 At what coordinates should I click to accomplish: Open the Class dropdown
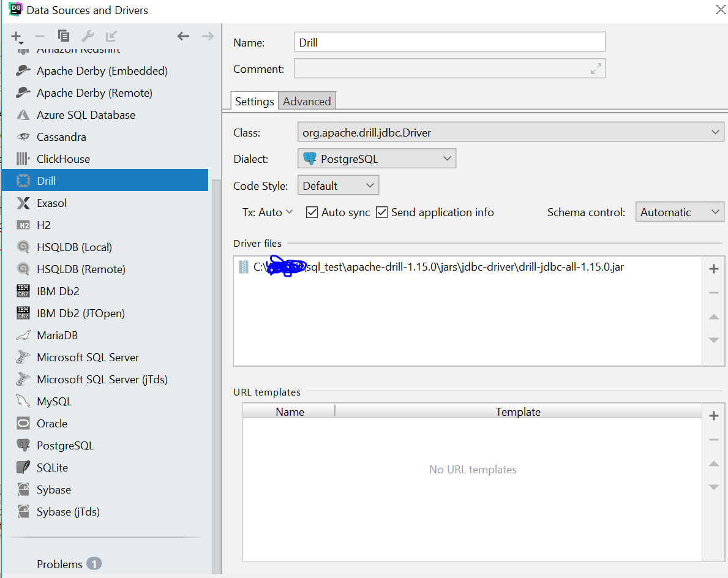(x=510, y=132)
